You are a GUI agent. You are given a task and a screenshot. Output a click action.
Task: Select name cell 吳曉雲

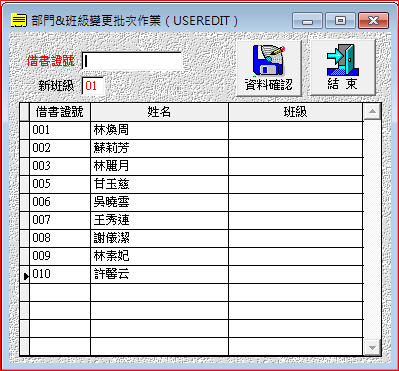pyautogui.click(x=159, y=202)
